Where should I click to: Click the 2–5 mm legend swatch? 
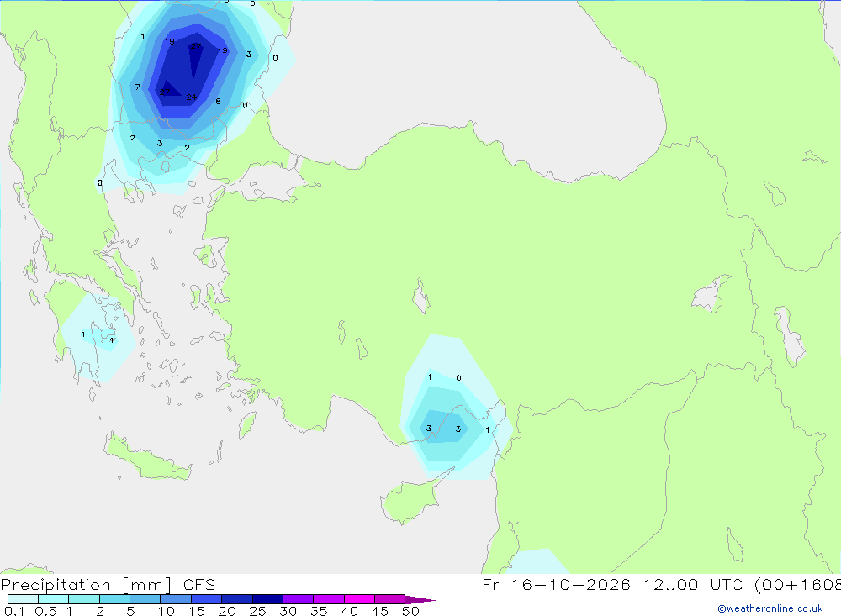[x=114, y=599]
